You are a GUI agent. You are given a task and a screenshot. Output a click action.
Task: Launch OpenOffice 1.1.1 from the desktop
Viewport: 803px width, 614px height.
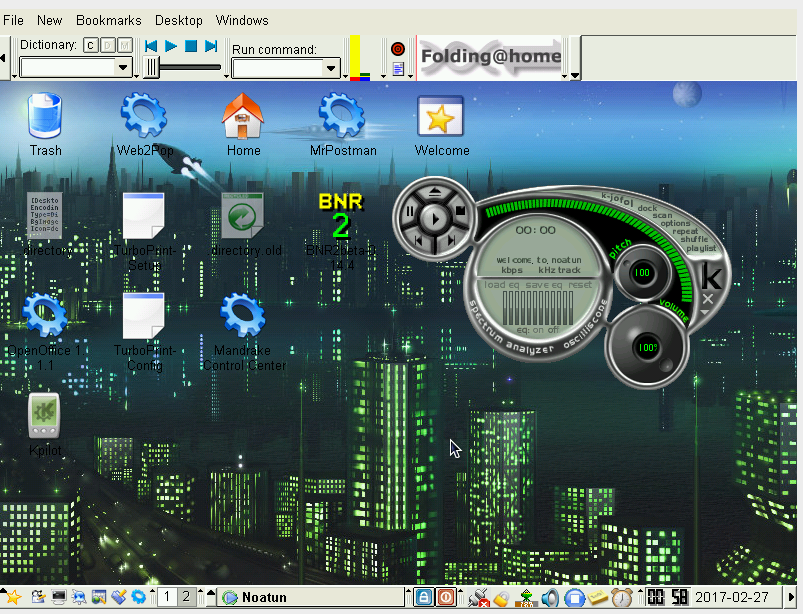pos(45,315)
